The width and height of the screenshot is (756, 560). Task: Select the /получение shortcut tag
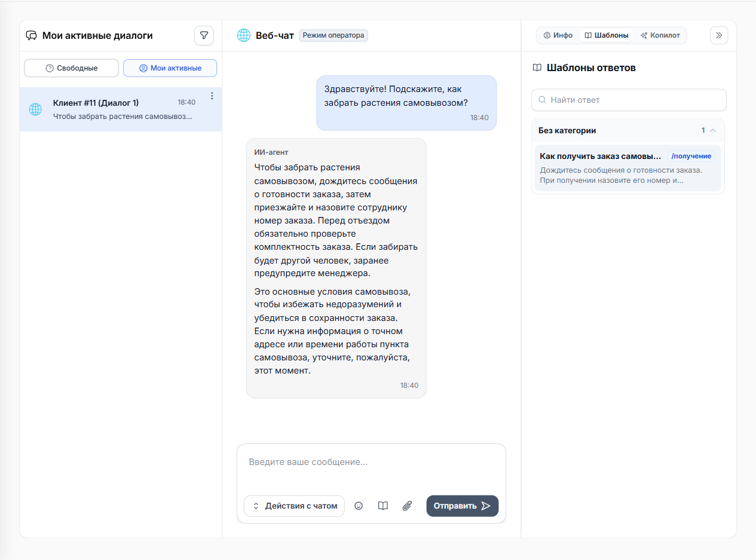691,156
